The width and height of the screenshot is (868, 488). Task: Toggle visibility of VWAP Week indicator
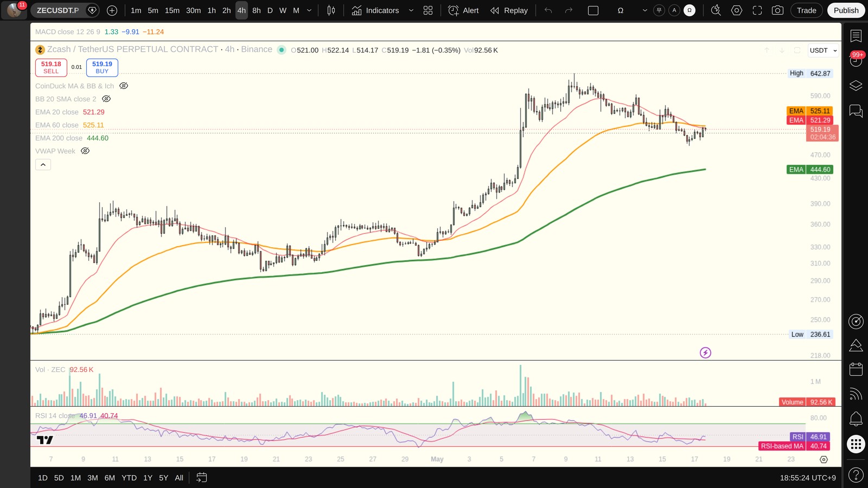click(x=85, y=151)
